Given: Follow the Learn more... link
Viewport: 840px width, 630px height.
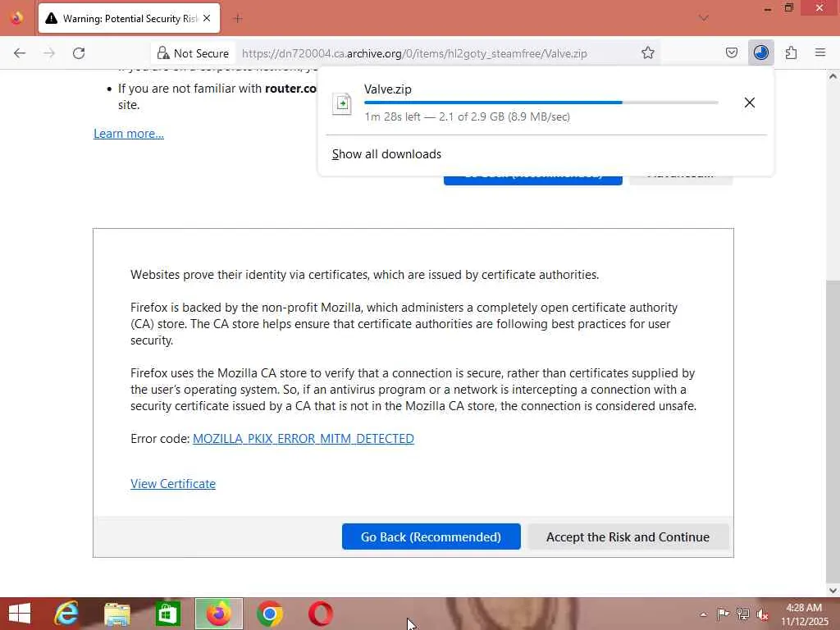Looking at the screenshot, I should coord(129,134).
